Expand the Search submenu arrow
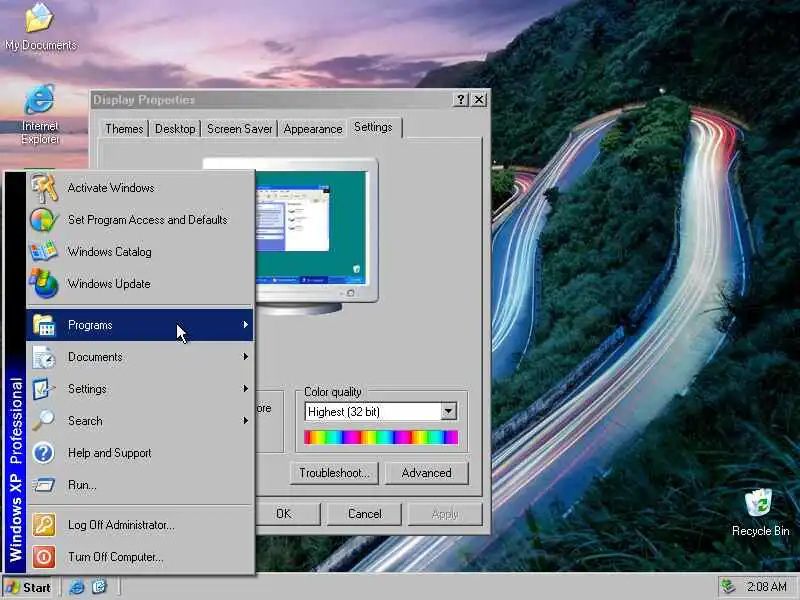Image resolution: width=800 pixels, height=600 pixels. point(246,421)
